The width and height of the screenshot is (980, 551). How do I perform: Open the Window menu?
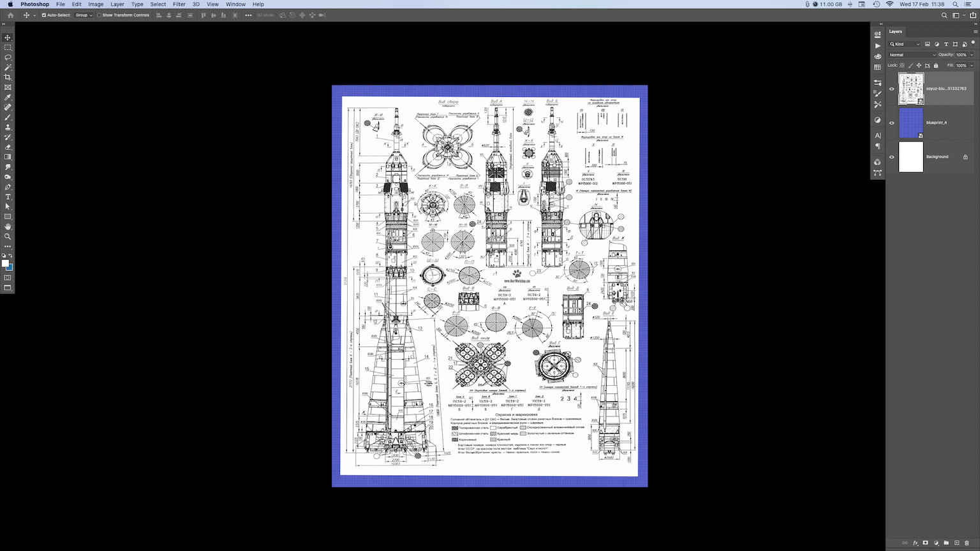pos(235,4)
